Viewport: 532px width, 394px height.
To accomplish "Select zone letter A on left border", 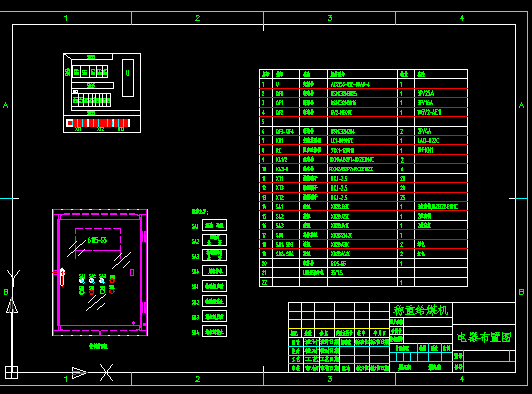I will (x=5, y=105).
